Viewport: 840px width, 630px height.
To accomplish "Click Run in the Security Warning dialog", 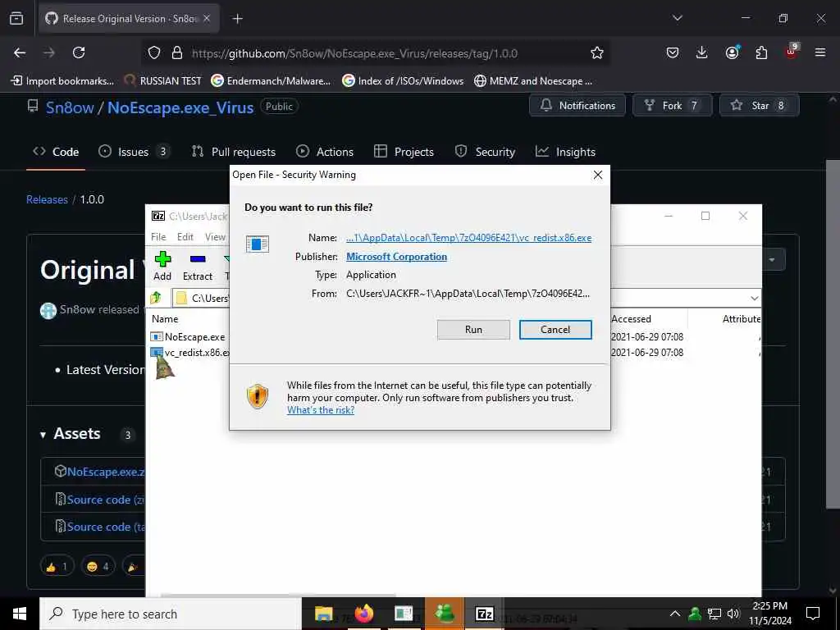I will click(473, 330).
